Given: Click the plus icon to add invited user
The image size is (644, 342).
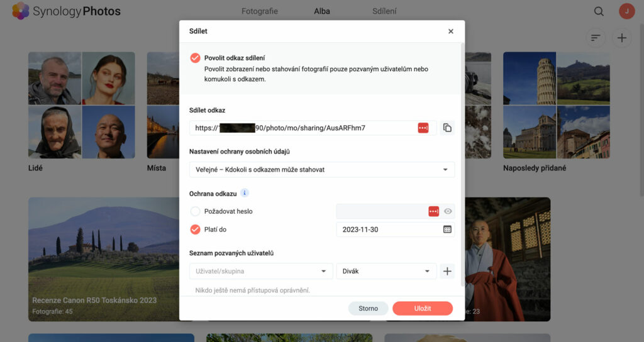Looking at the screenshot, I should pos(447,272).
